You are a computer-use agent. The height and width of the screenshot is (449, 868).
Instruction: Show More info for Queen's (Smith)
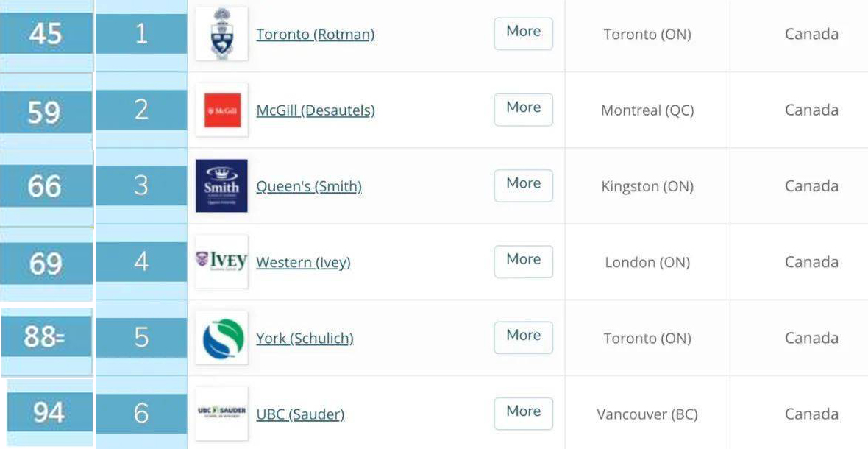523,183
